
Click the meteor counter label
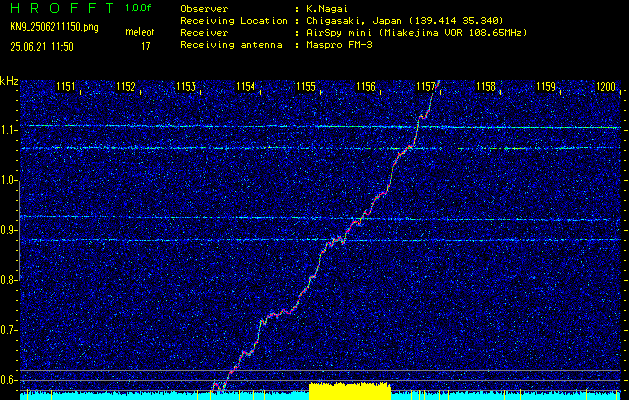tap(140, 32)
